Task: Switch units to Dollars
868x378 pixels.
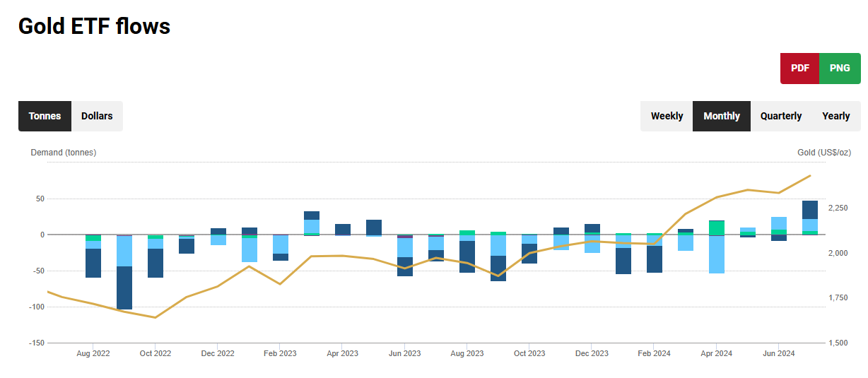Action: tap(97, 116)
